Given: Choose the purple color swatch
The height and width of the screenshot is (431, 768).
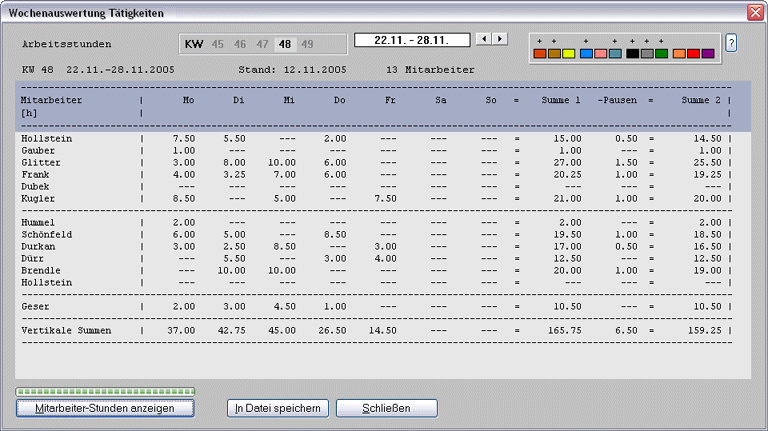Looking at the screenshot, I should [708, 53].
